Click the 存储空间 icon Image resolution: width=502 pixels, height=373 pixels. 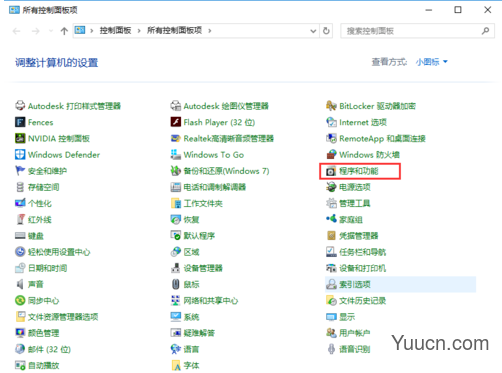click(x=20, y=187)
